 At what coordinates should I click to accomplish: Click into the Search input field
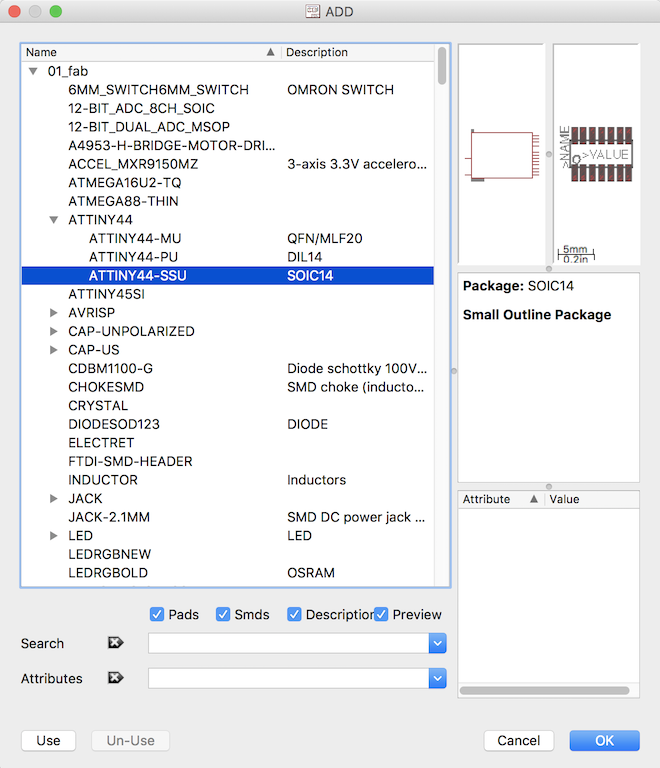coord(289,643)
